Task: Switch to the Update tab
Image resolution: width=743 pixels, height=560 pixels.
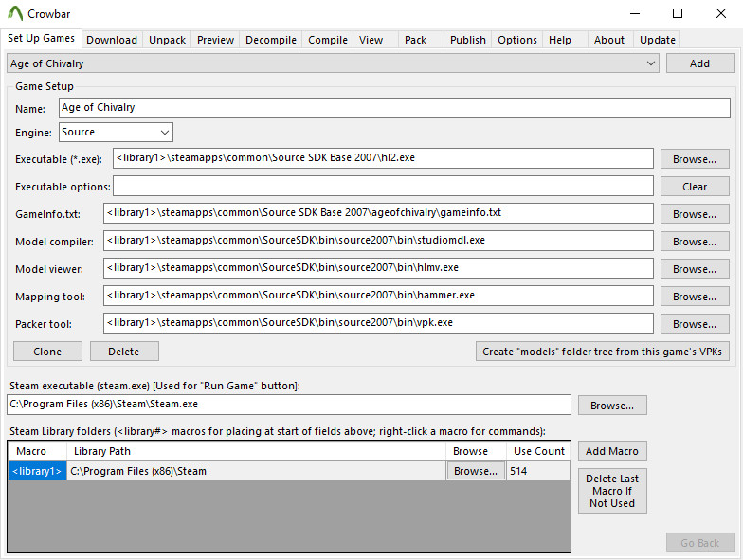Action: (658, 40)
